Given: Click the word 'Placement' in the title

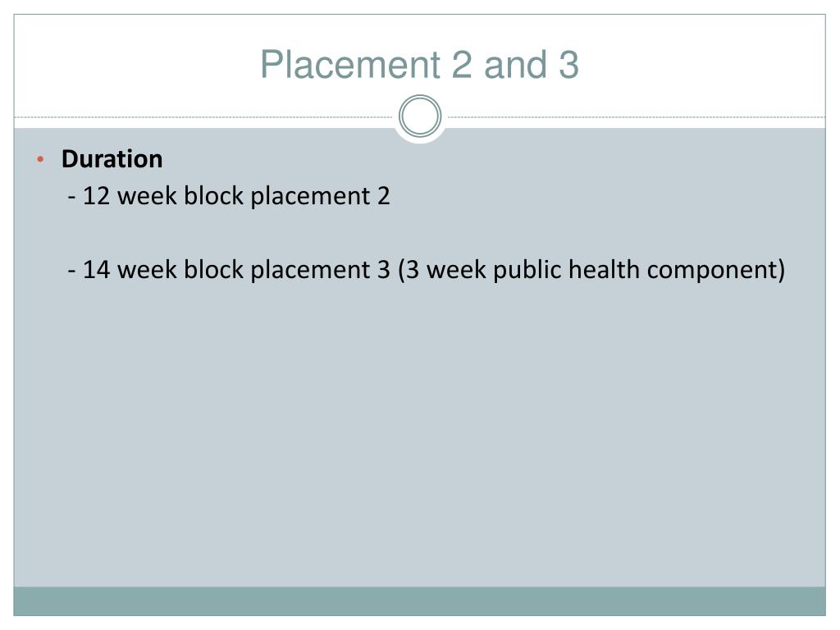Looking at the screenshot, I should coord(349,64).
